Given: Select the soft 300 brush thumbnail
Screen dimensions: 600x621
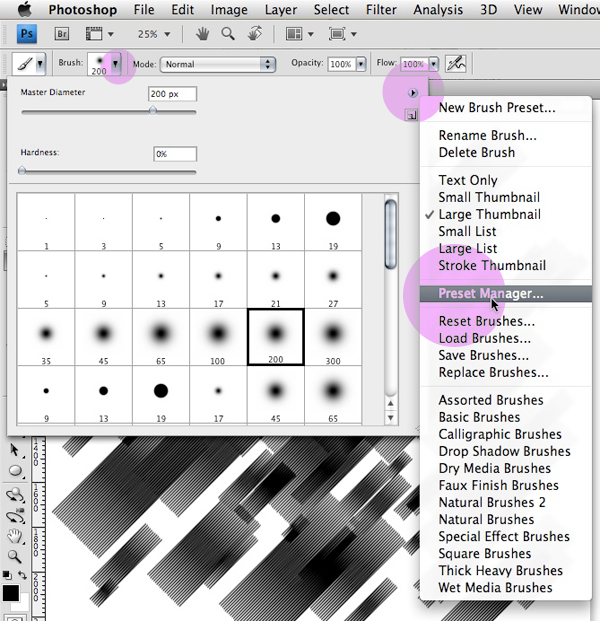Looking at the screenshot, I should pyautogui.click(x=333, y=337).
